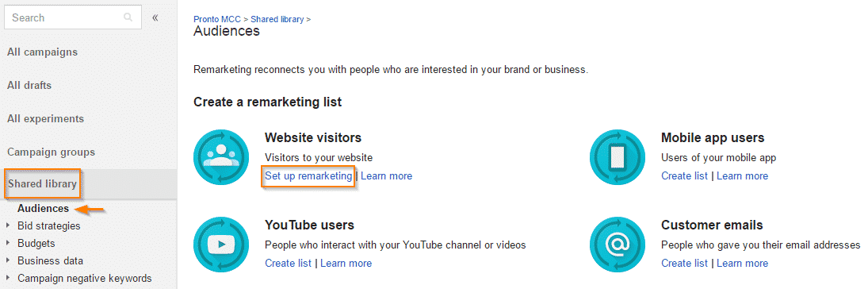Click Learn more under YouTube users
This screenshot has height=289, width=868.
pos(346,263)
